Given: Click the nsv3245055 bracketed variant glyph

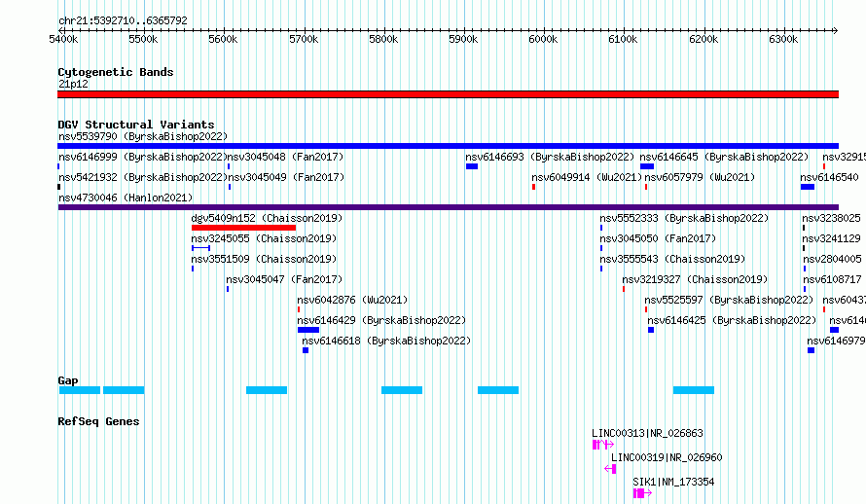Looking at the screenshot, I should coord(201,248).
